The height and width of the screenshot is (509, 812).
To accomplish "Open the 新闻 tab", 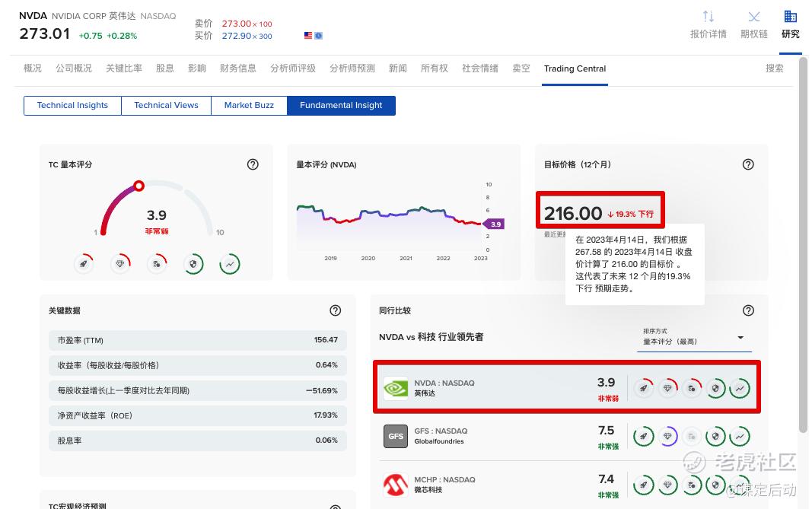I will tap(398, 68).
